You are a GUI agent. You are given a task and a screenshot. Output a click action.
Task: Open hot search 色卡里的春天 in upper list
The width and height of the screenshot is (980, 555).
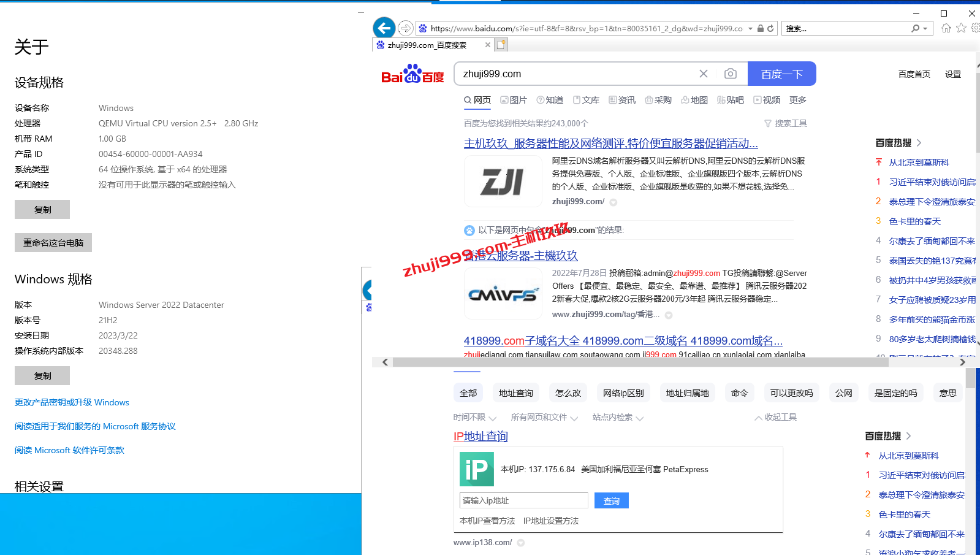point(914,221)
